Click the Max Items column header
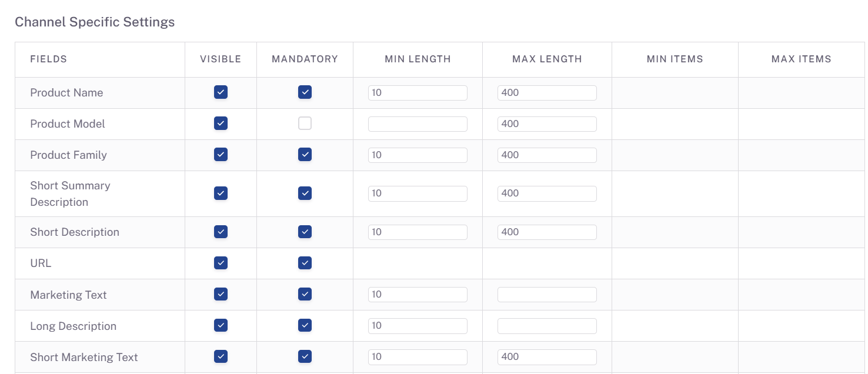This screenshot has width=868, height=374. point(801,59)
